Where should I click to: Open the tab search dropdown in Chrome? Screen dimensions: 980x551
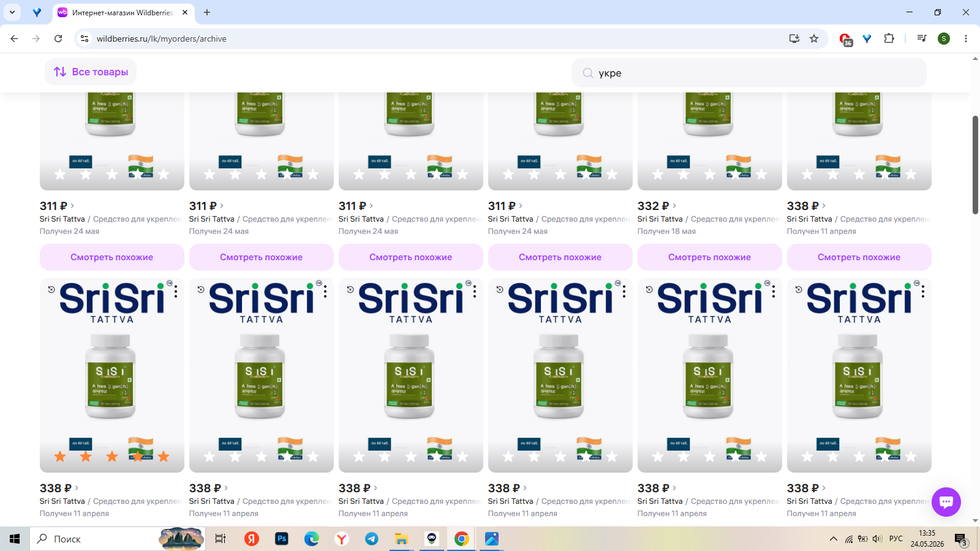pyautogui.click(x=12, y=12)
